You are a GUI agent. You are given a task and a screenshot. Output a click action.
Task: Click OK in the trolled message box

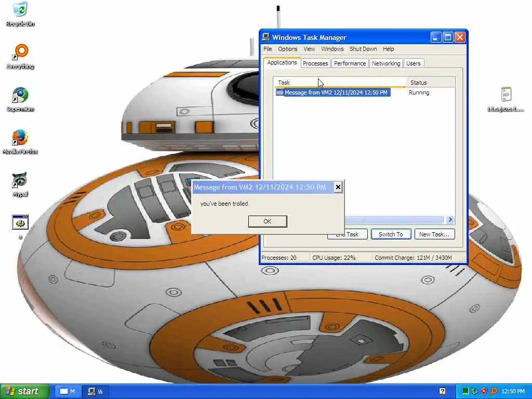tap(268, 221)
